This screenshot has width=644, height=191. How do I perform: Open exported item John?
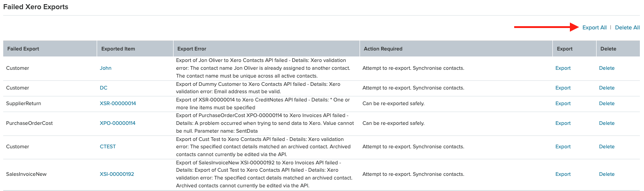pyautogui.click(x=105, y=68)
